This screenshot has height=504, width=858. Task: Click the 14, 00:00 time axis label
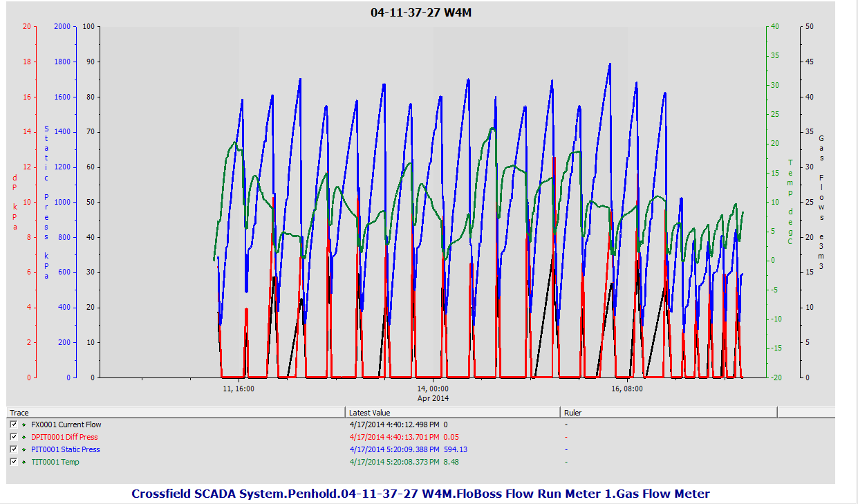[433, 389]
